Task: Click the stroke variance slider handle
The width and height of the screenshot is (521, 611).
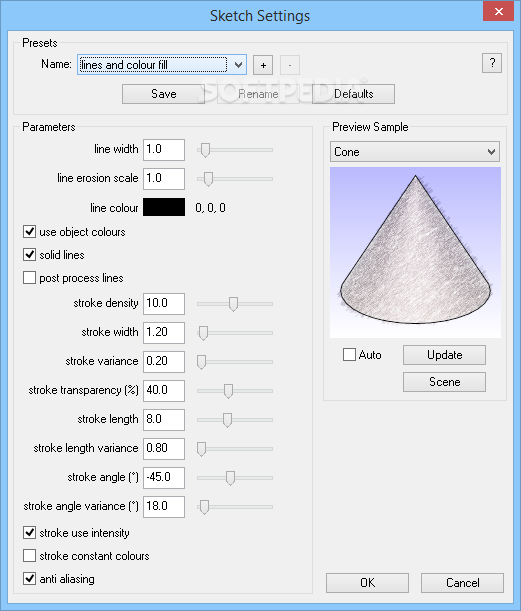Action: [x=201, y=362]
